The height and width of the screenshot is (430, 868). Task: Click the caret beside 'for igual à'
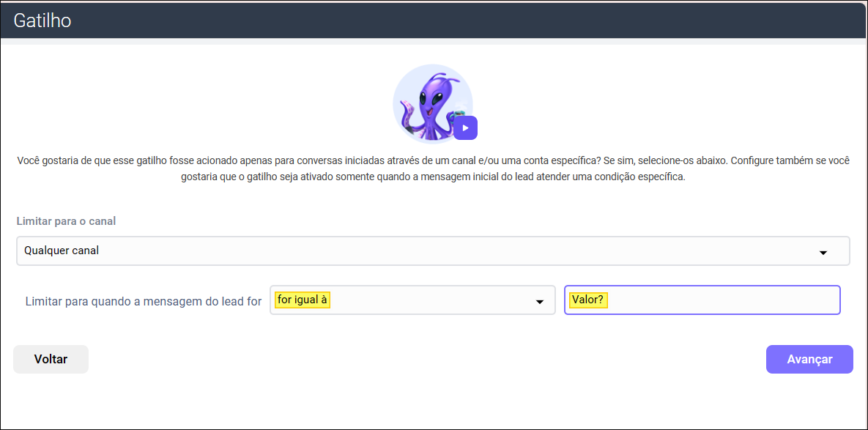(x=540, y=302)
